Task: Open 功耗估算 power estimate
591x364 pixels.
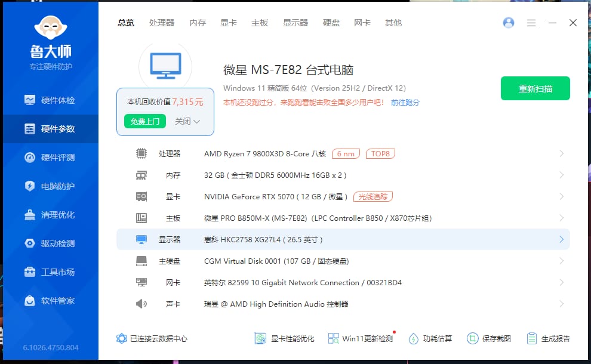Action: (430, 338)
